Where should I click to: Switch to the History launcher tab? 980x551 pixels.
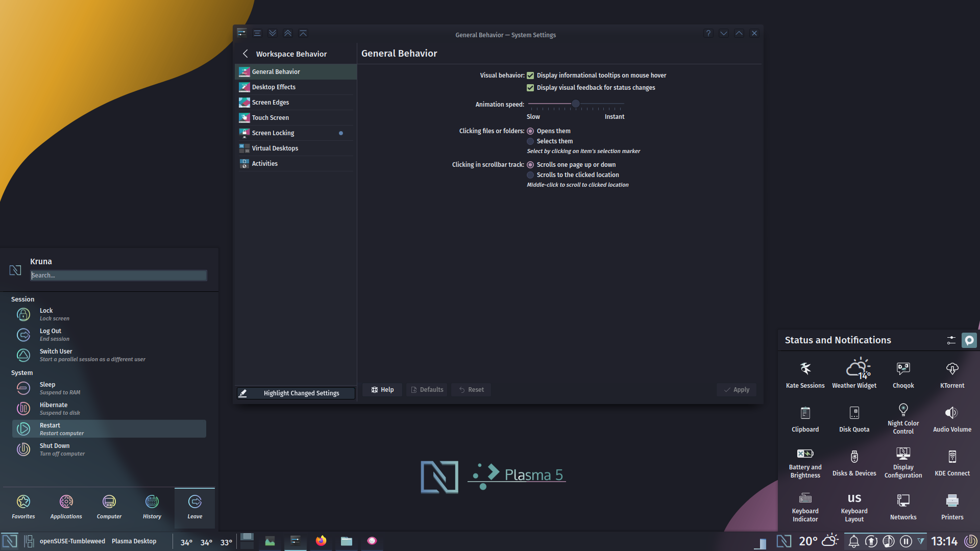tap(152, 508)
